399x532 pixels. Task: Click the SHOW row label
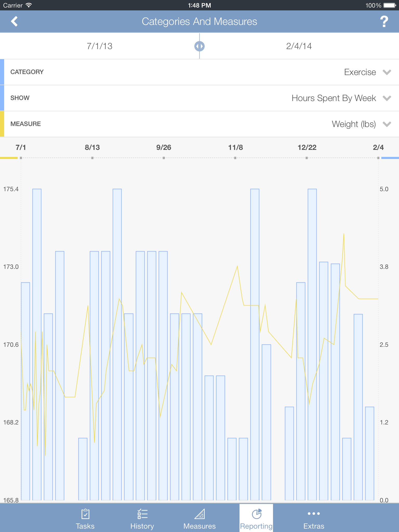click(x=20, y=98)
